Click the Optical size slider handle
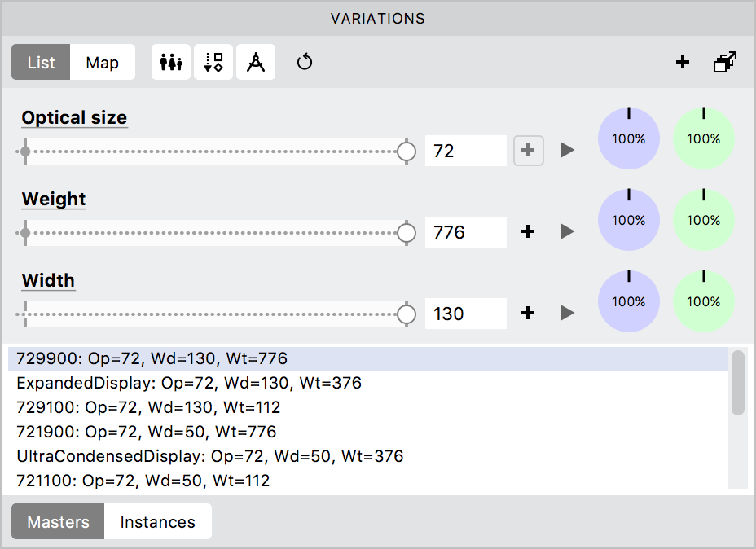Image resolution: width=756 pixels, height=549 pixels. coord(407,152)
